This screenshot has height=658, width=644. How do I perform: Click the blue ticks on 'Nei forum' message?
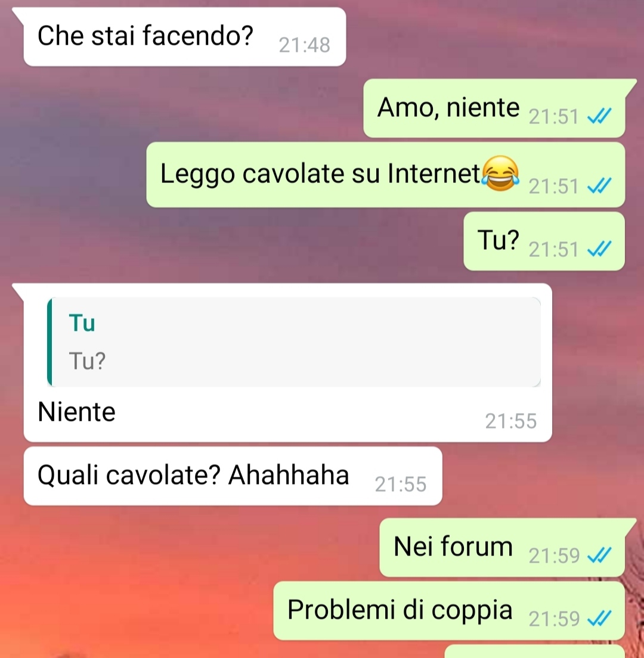click(x=599, y=555)
